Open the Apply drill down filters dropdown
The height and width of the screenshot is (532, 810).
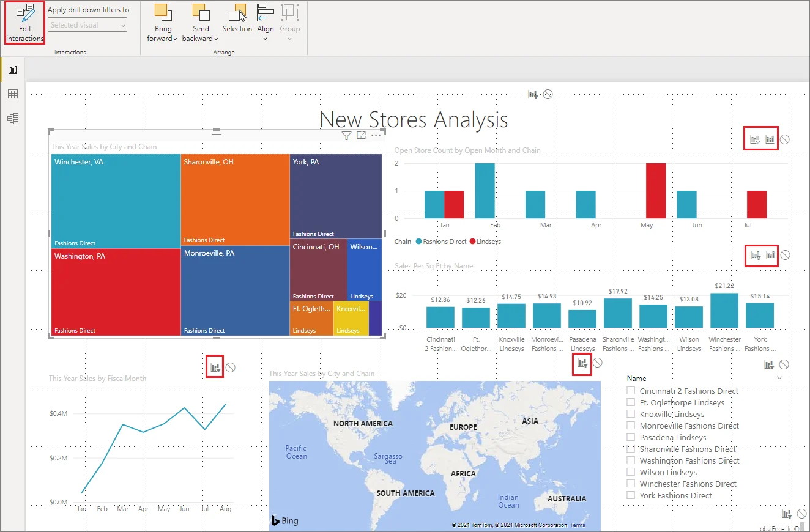pyautogui.click(x=87, y=25)
